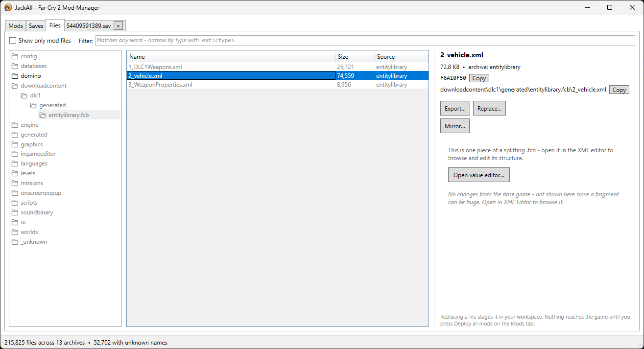Open the Saves tab

36,26
